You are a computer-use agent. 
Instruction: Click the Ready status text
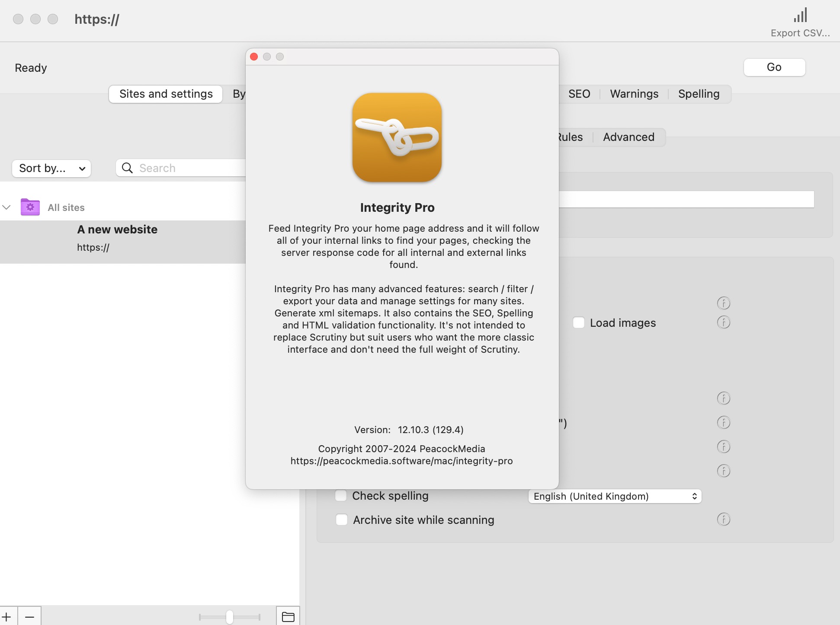[31, 68]
